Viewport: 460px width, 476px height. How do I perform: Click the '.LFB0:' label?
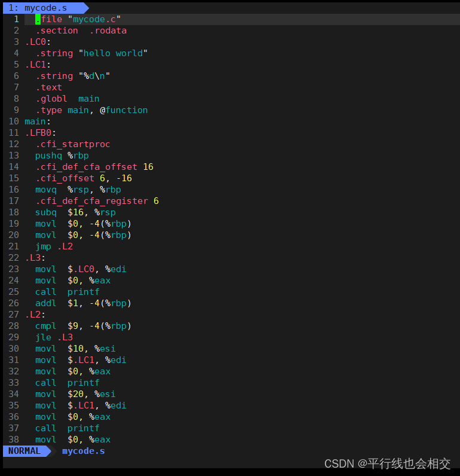(41, 133)
